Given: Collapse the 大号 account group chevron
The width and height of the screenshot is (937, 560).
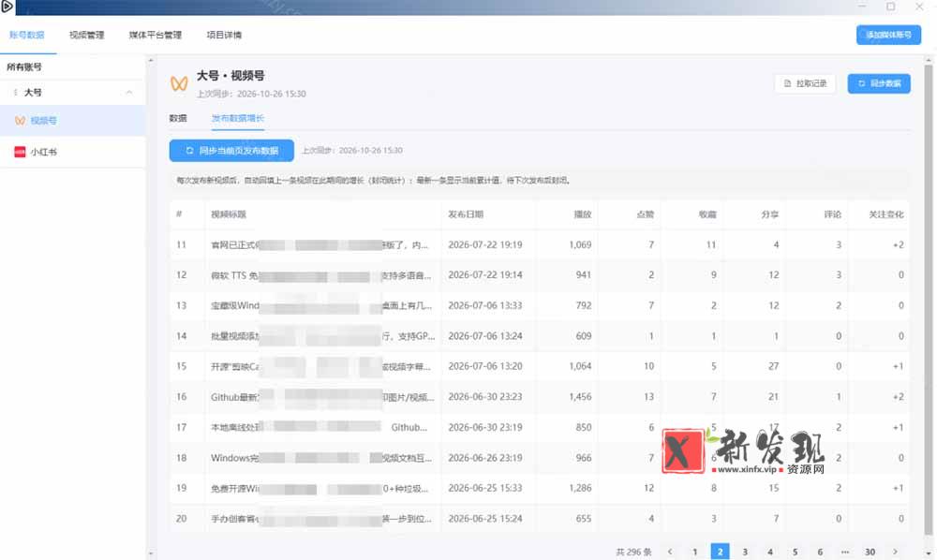Looking at the screenshot, I should pos(129,93).
